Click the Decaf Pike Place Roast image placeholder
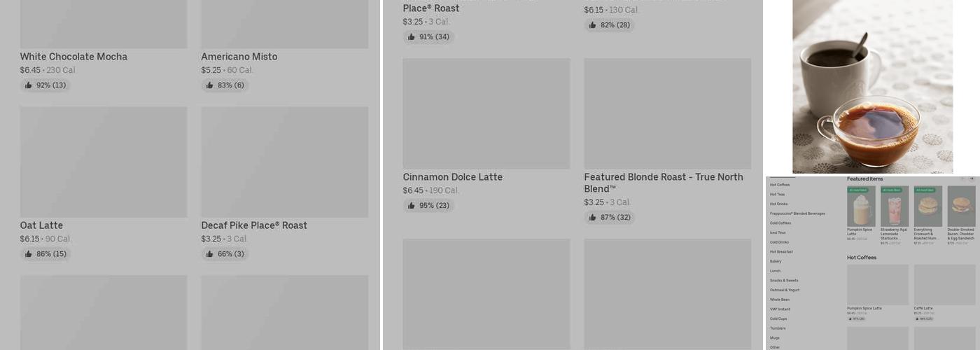This screenshot has width=980, height=350. point(284,162)
